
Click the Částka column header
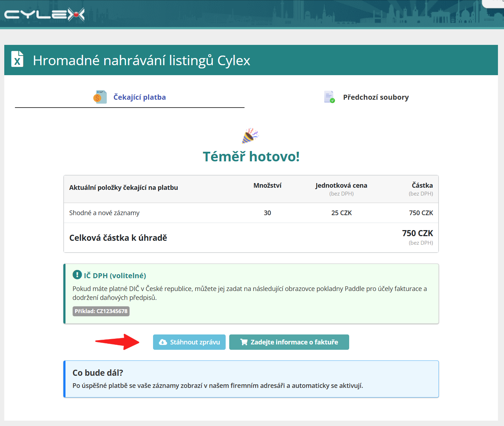tap(422, 185)
